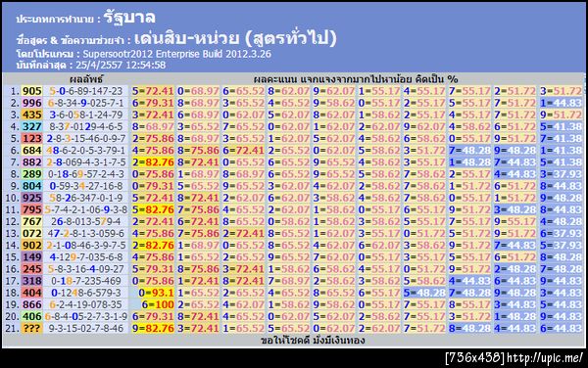Select the top score cell 6=100

(158, 304)
